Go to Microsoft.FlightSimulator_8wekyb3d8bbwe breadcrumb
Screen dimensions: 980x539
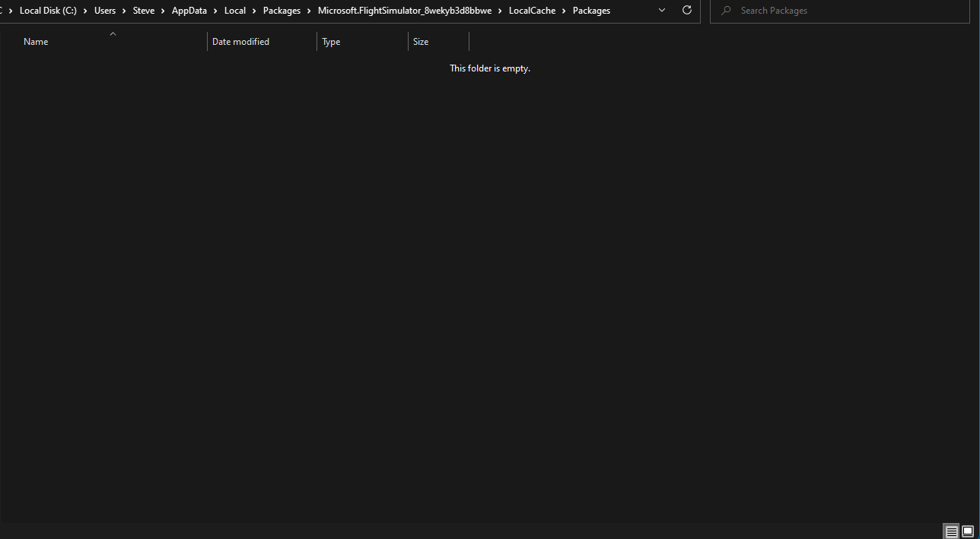click(x=405, y=11)
